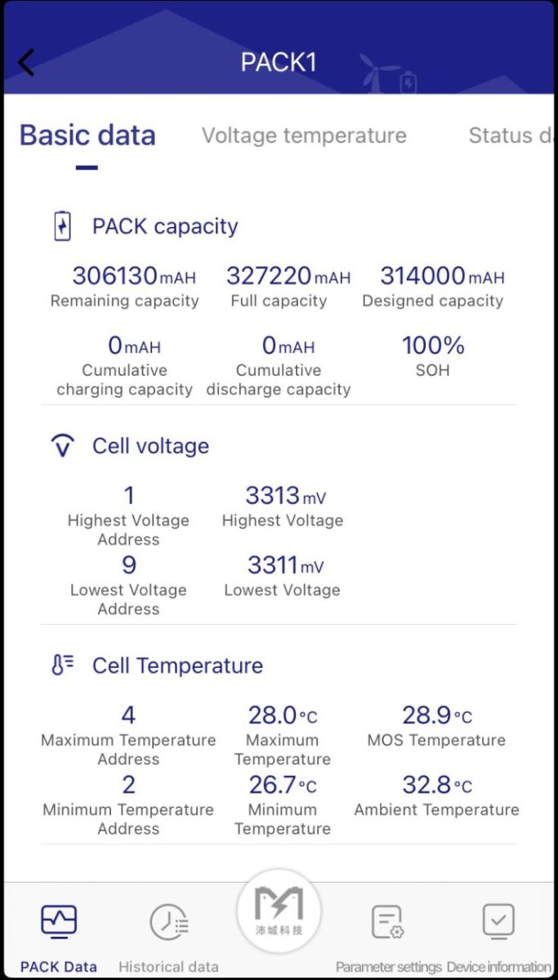Screen dimensions: 558x980
Task: Open the Parameter settings icon
Action: pos(388,923)
